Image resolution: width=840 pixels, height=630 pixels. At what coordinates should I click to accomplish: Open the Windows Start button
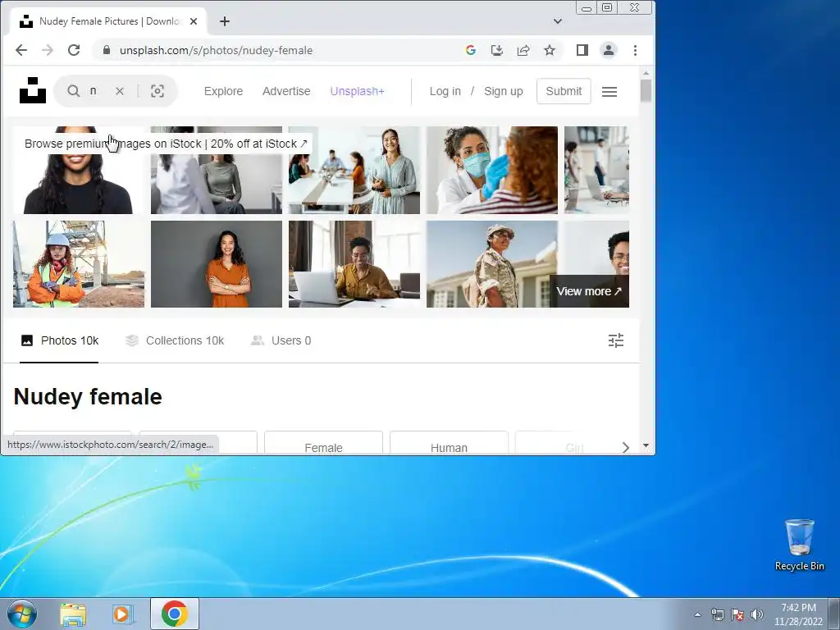(x=22, y=614)
